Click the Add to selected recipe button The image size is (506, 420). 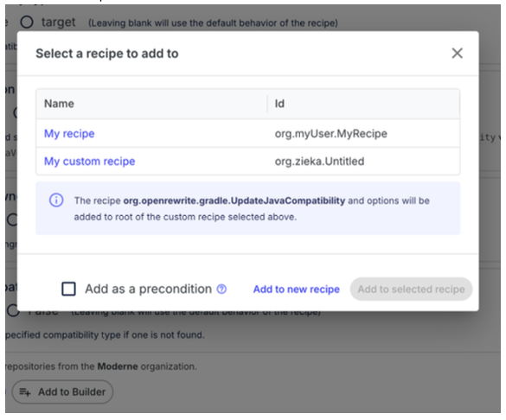pyautogui.click(x=411, y=290)
